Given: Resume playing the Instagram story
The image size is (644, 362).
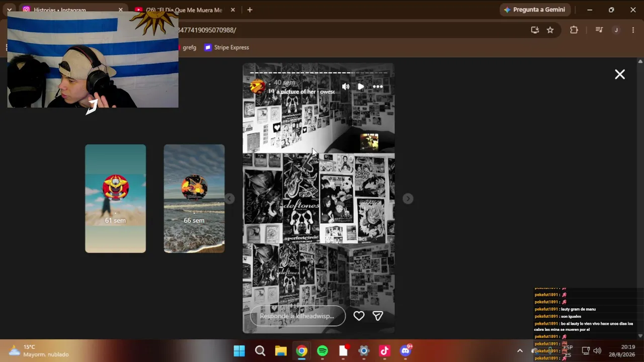Looking at the screenshot, I should 361,86.
